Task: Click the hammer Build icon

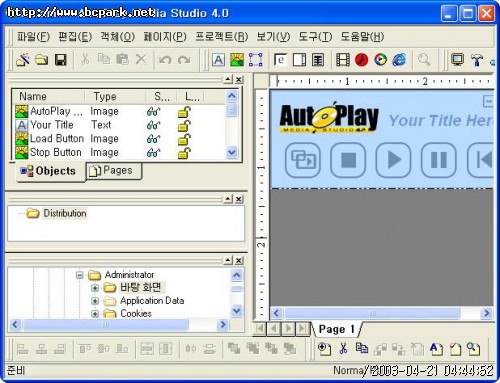Action: click(x=477, y=60)
